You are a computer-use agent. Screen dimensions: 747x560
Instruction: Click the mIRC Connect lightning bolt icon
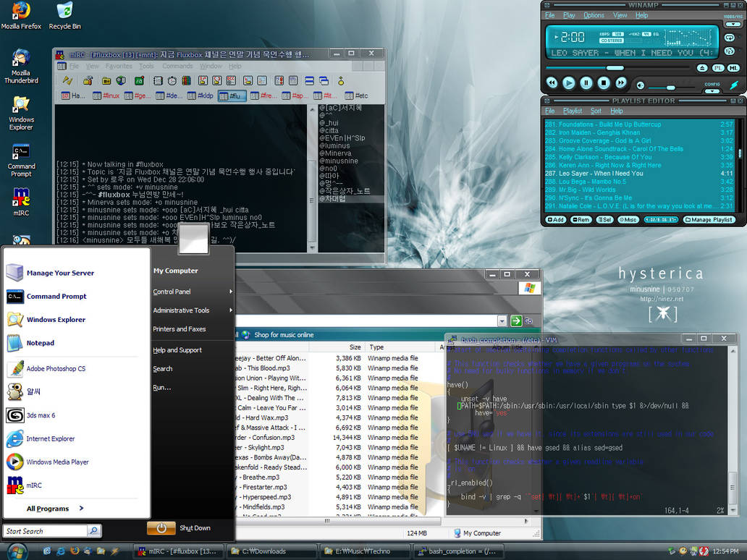pyautogui.click(x=69, y=81)
